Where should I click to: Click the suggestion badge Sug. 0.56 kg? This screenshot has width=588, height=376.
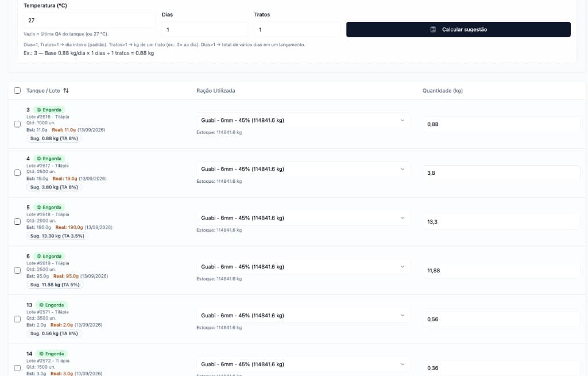(x=54, y=333)
